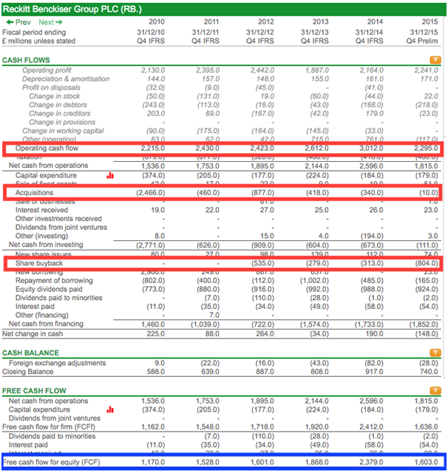The width and height of the screenshot is (448, 476).
Task: Select Free cash flow for equity (FCF) label
Action: 51,462
